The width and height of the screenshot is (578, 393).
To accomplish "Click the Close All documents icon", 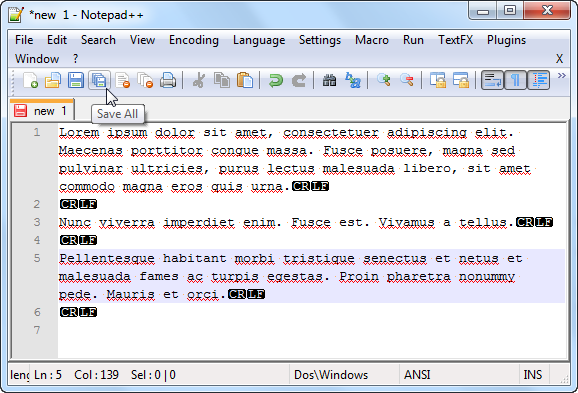I will pyautogui.click(x=145, y=80).
